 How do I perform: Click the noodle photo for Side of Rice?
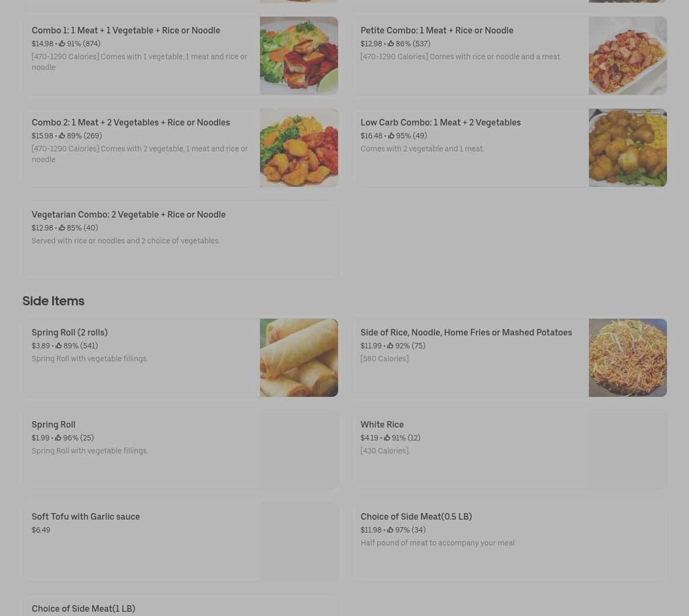pos(628,358)
